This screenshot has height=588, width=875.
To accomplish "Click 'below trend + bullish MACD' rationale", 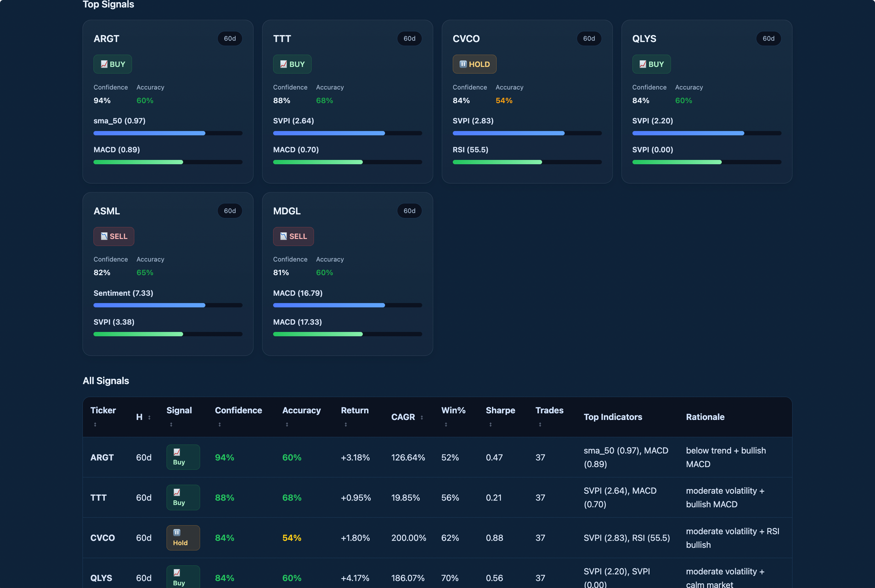I will point(726,457).
